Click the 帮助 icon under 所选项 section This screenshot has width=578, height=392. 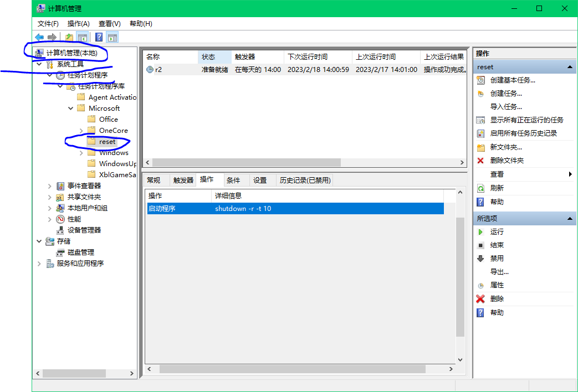480,313
